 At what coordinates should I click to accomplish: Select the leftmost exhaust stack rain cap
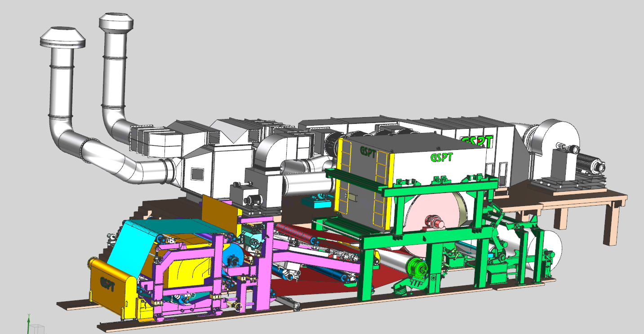[62, 38]
